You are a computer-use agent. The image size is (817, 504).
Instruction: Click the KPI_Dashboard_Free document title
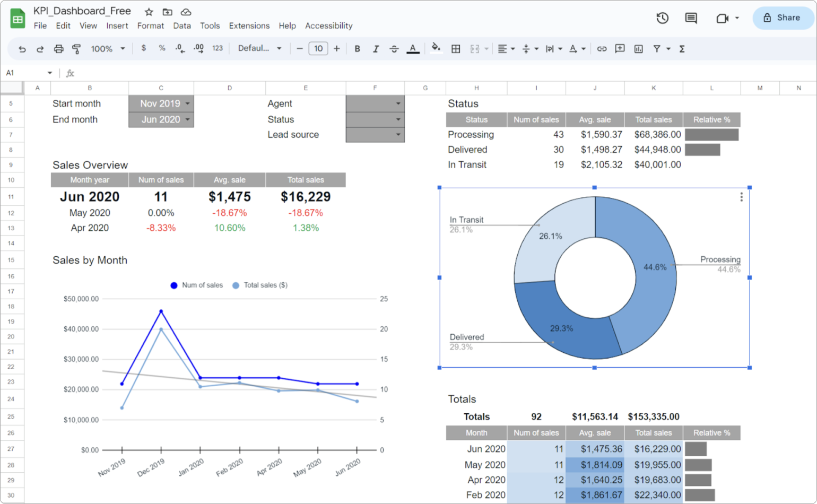tap(82, 11)
